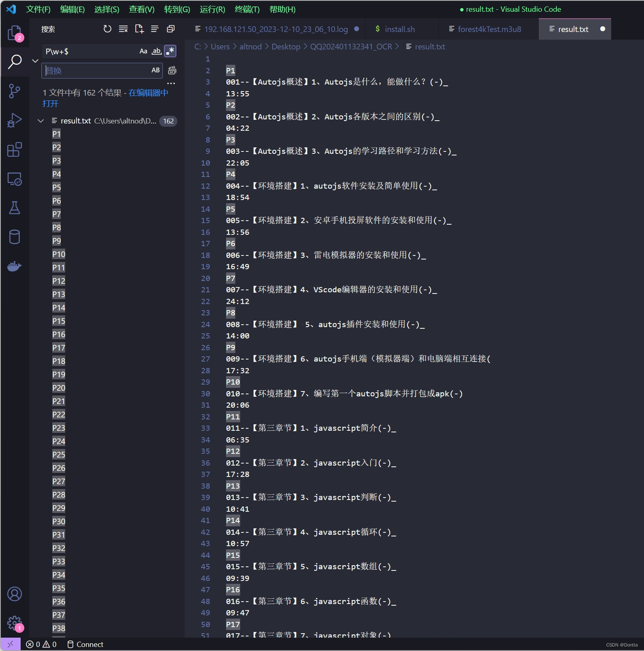The image size is (644, 651).
Task: Open the 选择(S) menu
Action: (107, 9)
